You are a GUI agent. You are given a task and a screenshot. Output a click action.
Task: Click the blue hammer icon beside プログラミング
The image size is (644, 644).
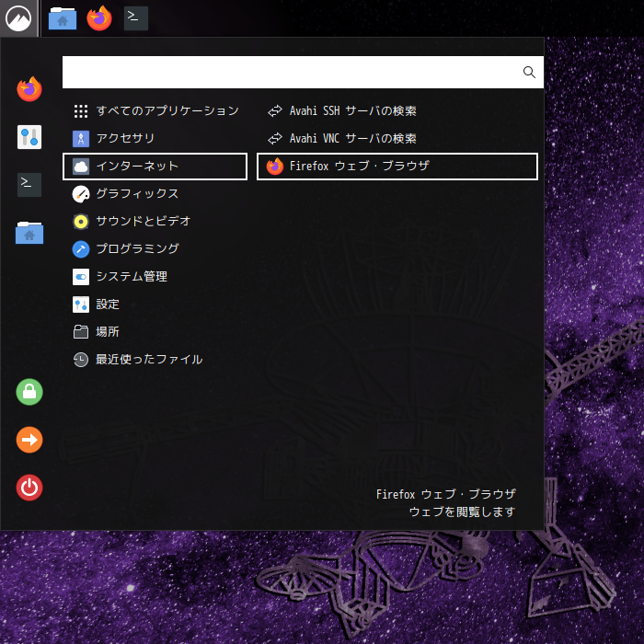pos(81,249)
